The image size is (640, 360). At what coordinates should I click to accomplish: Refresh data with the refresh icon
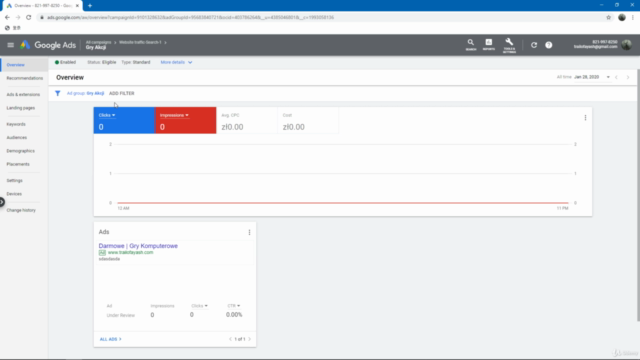click(x=534, y=45)
